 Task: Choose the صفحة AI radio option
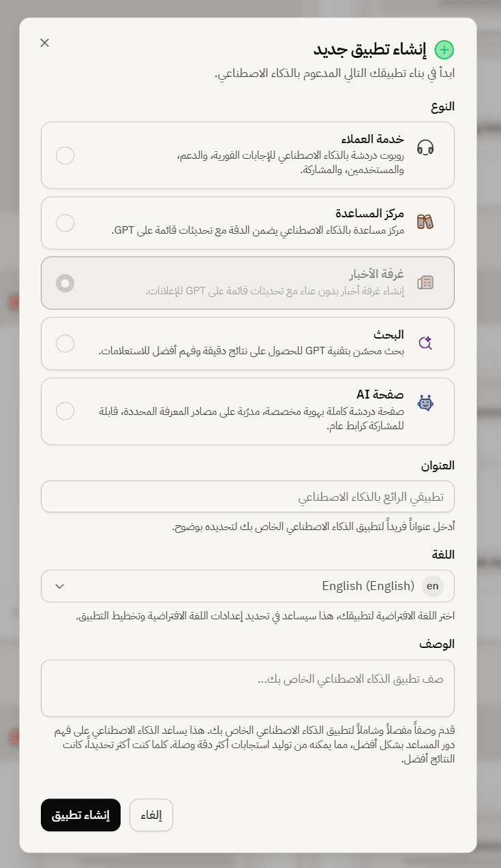65,412
